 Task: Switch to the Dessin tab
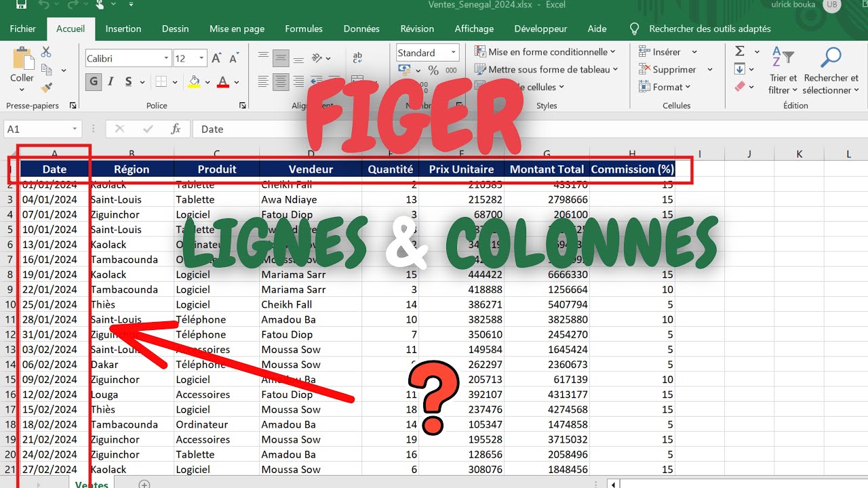pyautogui.click(x=175, y=28)
